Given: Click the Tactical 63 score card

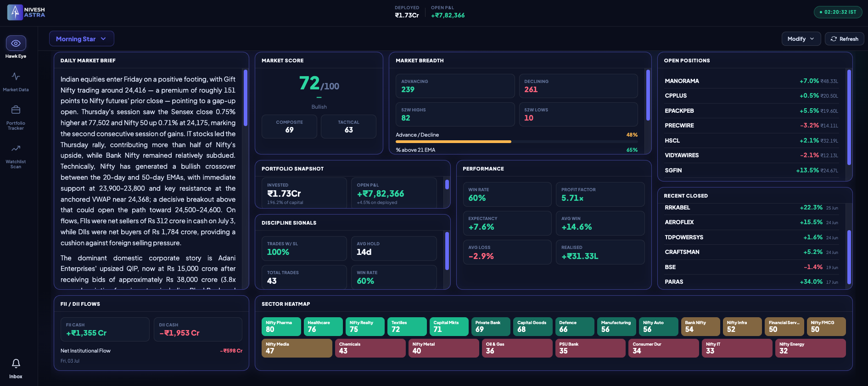Looking at the screenshot, I should 349,127.
